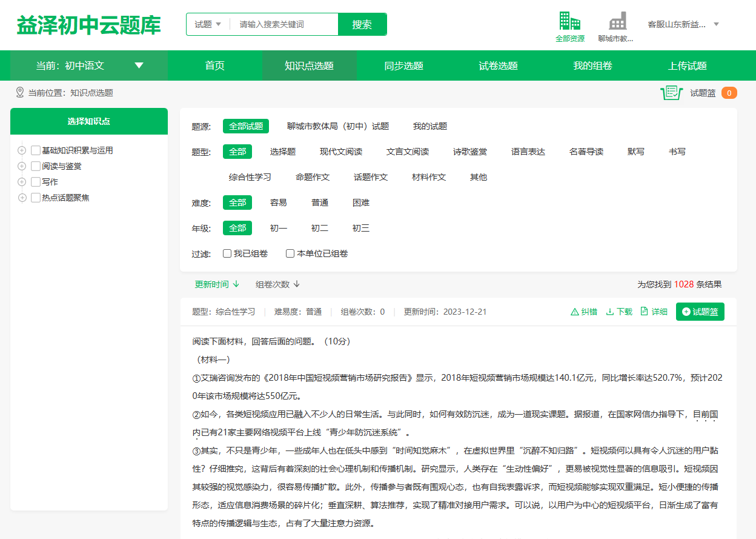打开试题篮图标

pyautogui.click(x=672, y=93)
